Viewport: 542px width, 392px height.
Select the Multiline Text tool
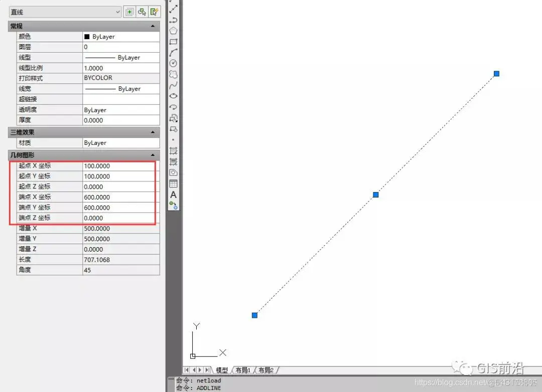(173, 195)
